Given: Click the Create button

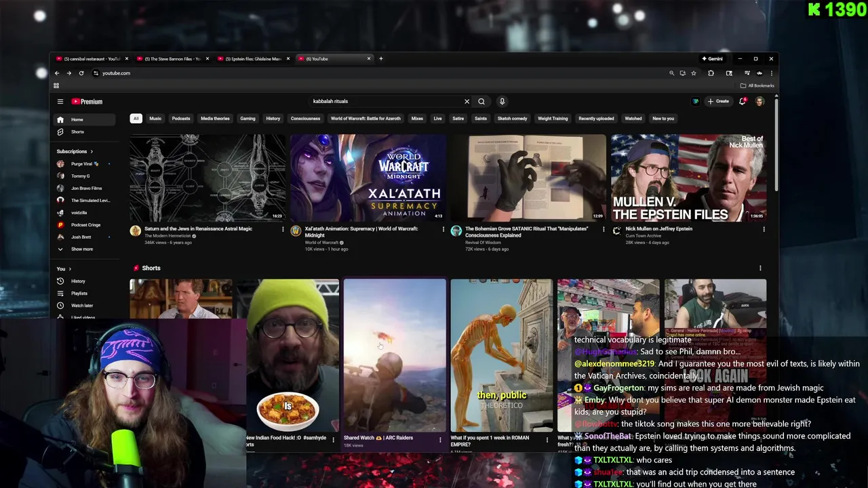Looking at the screenshot, I should (x=718, y=102).
